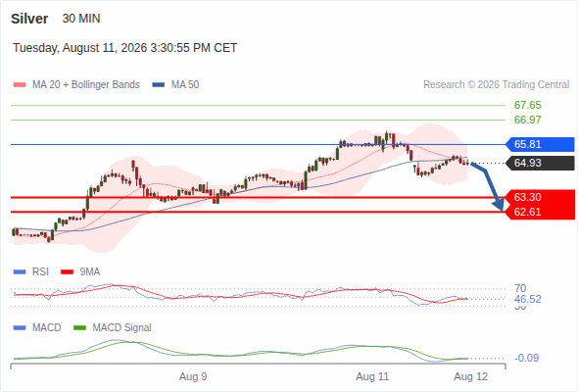This screenshot has height=392, width=578.
Task: Click the black 64.93 current price tag
Action: pos(540,163)
